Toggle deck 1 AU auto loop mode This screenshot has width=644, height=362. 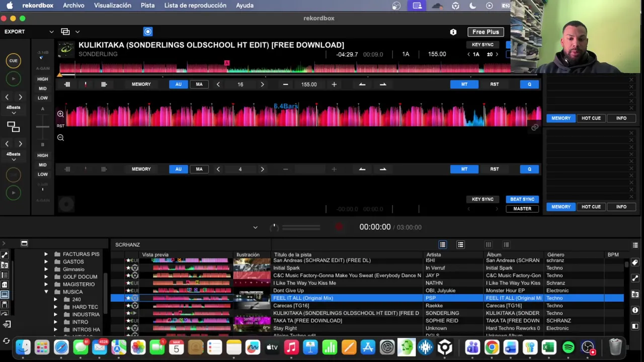(x=179, y=84)
